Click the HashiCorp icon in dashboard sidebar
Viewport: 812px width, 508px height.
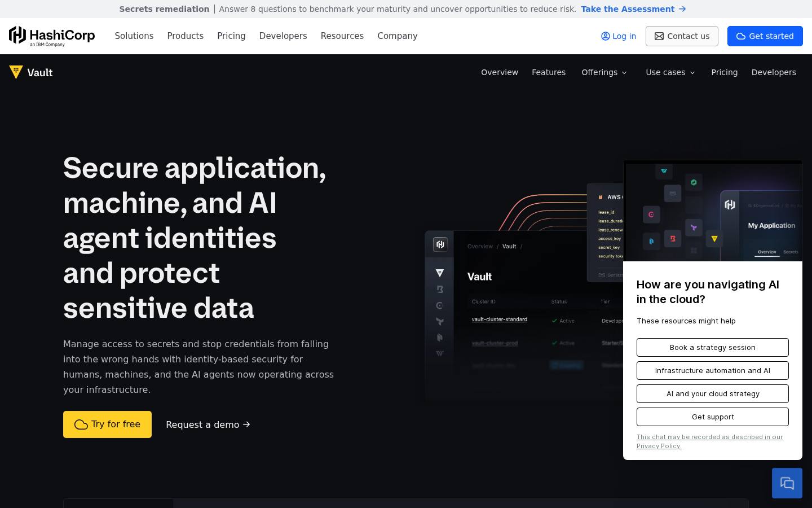coord(440,244)
